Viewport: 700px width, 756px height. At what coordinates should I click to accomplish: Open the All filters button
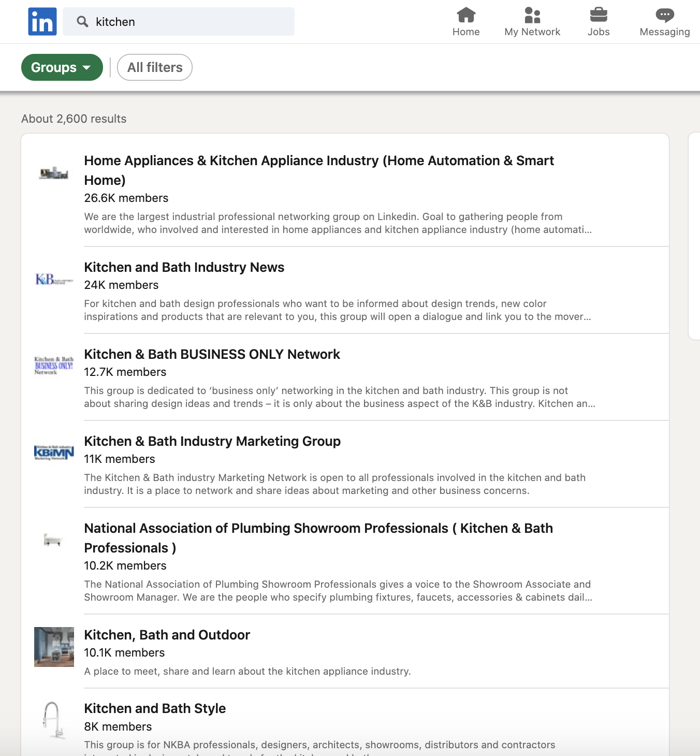[x=155, y=67]
